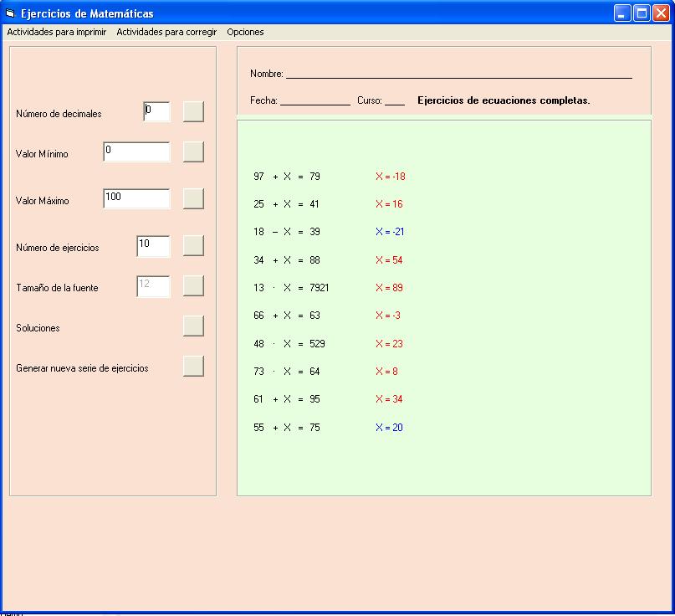Click the solution text X = -3
Viewport: 675px width, 616px height.
pos(388,316)
